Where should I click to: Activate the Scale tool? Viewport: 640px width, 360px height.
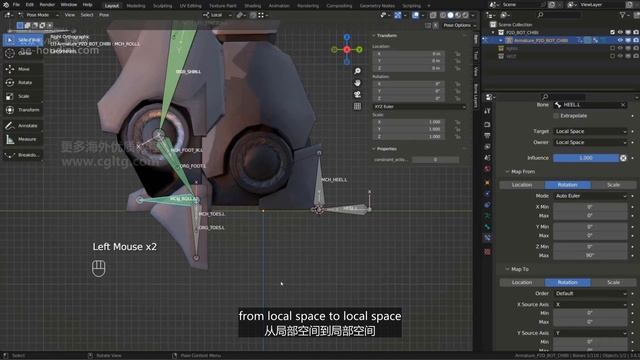pyautogui.click(x=22, y=96)
